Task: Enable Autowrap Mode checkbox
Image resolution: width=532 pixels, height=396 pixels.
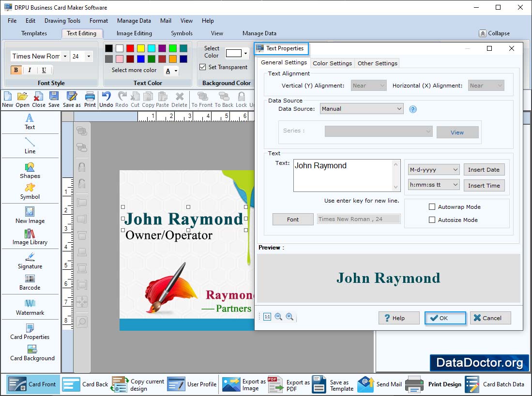Action: click(432, 207)
